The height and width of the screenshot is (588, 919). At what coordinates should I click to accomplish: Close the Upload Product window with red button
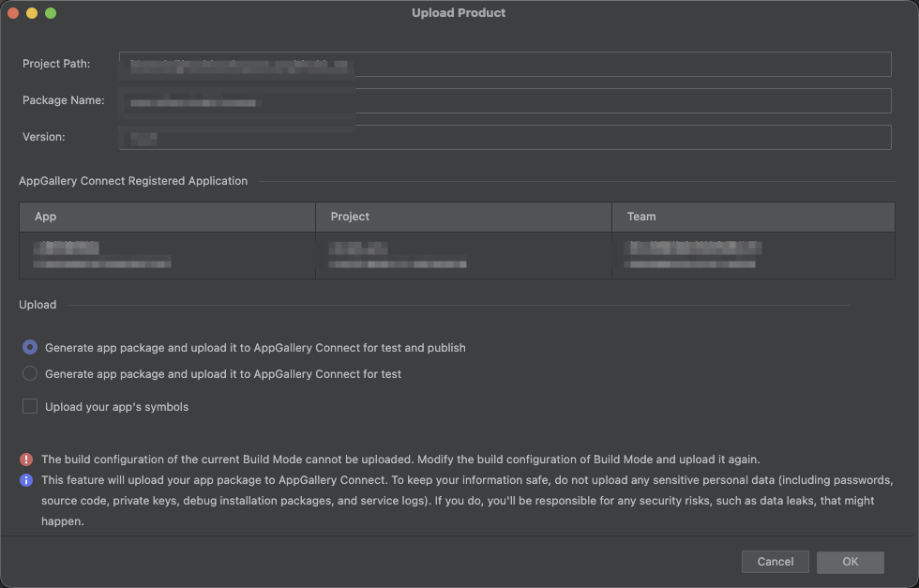pyautogui.click(x=13, y=13)
